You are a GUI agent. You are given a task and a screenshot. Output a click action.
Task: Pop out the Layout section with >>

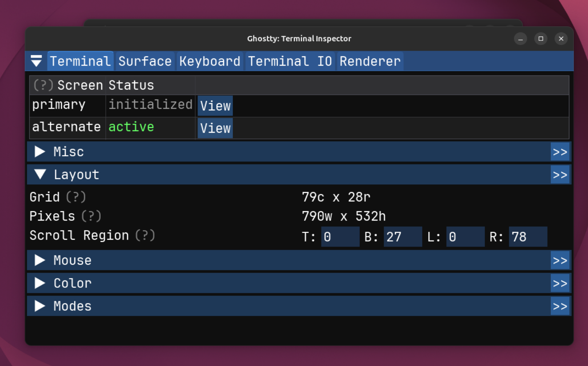coord(560,175)
